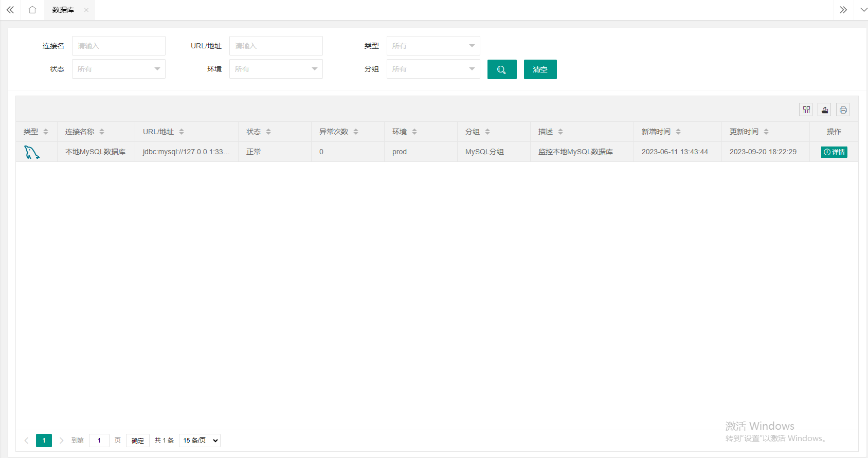Focus the page number jump input
Image resolution: width=868 pixels, height=458 pixels.
[99, 441]
